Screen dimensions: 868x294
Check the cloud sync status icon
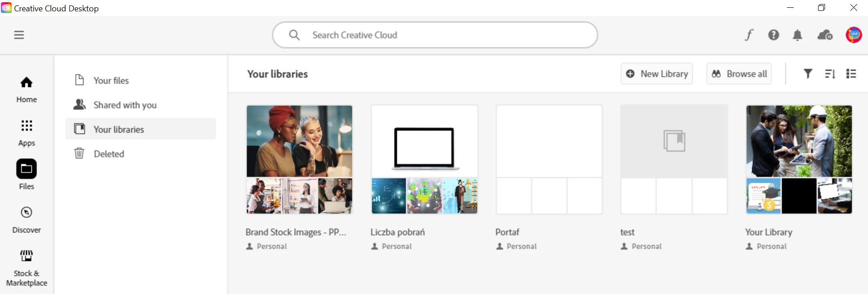(x=825, y=35)
